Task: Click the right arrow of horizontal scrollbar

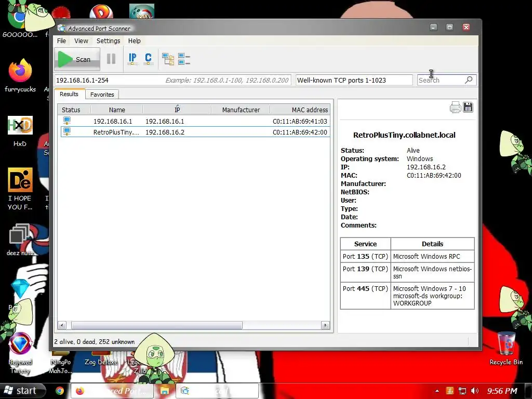Action: (325, 325)
